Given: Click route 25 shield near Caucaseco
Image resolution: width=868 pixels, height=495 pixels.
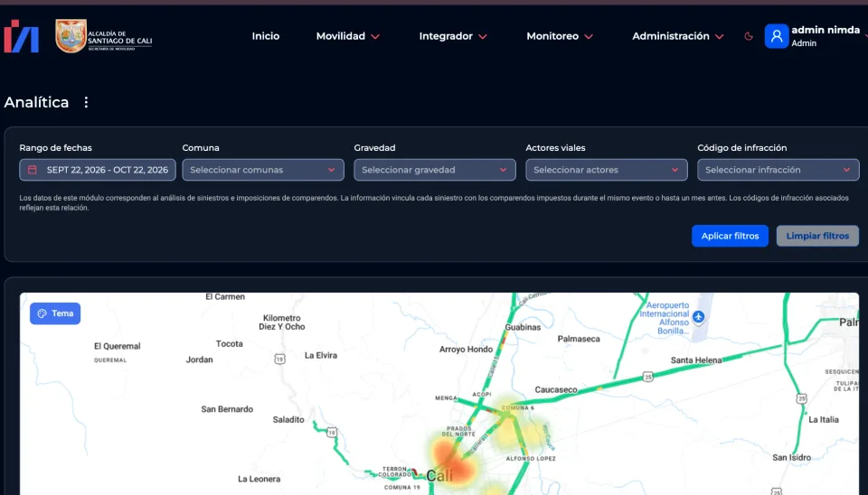Looking at the screenshot, I should [647, 378].
